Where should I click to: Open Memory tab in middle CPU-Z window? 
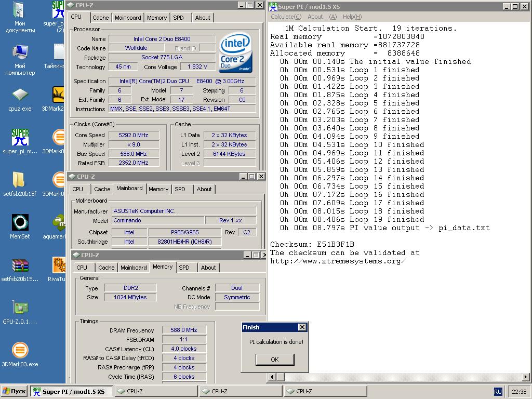pos(158,189)
